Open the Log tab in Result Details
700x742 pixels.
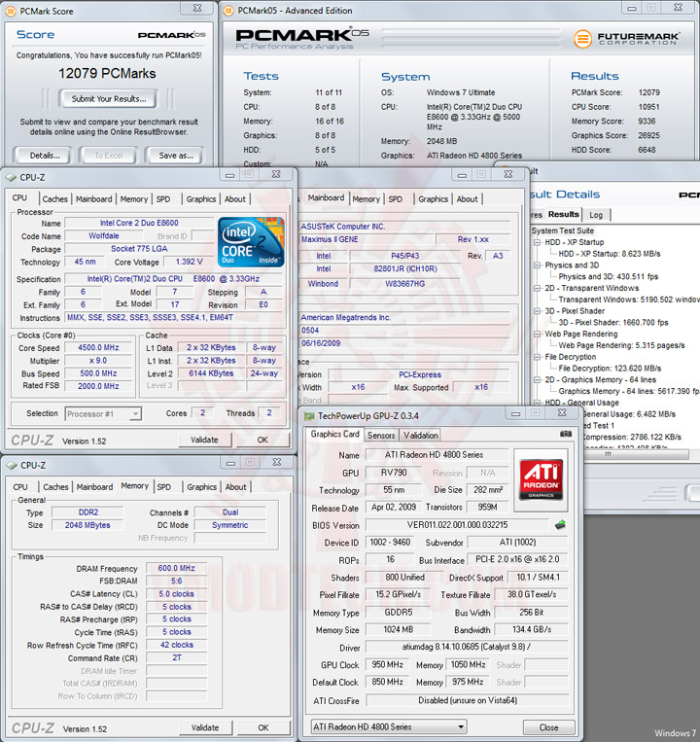pyautogui.click(x=596, y=215)
